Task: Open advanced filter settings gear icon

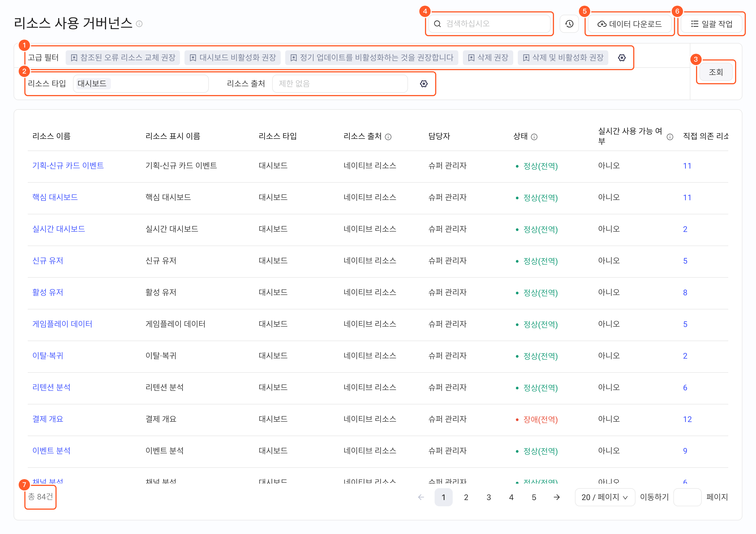Action: [622, 58]
